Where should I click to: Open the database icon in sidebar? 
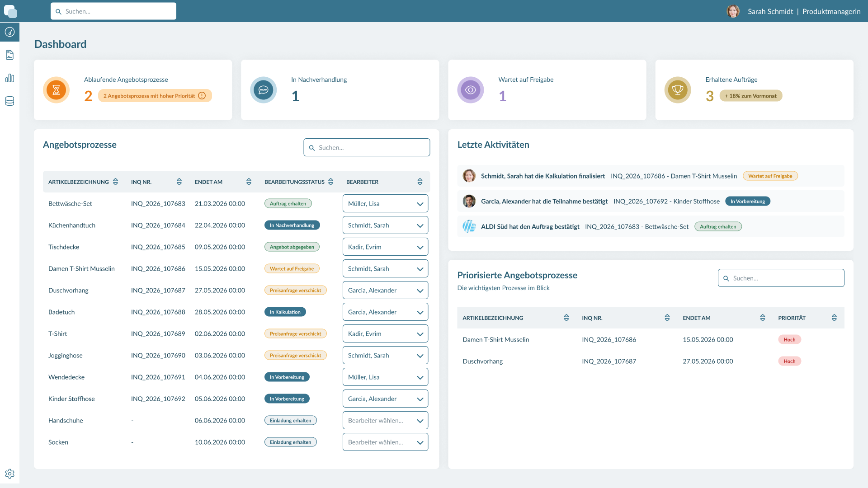pyautogui.click(x=9, y=101)
